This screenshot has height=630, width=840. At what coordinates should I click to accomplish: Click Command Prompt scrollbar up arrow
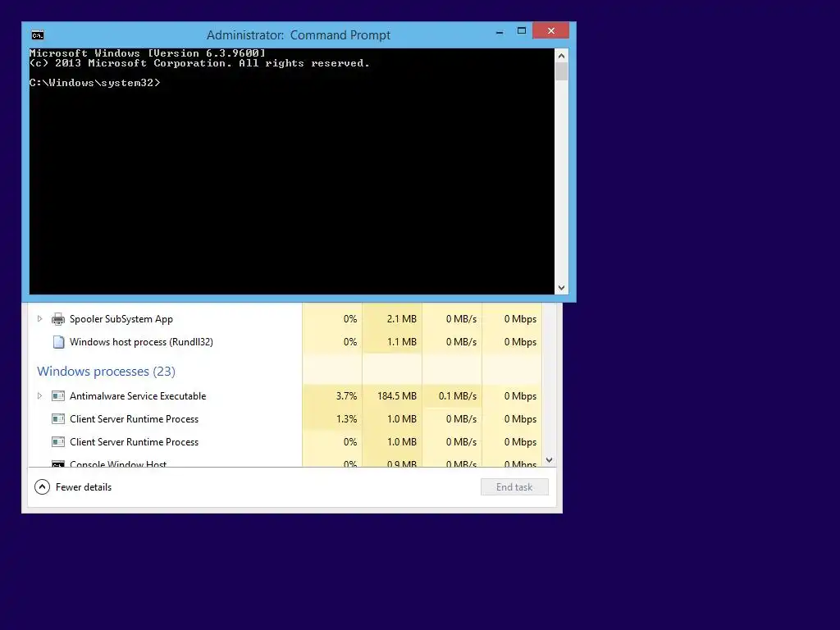coord(561,56)
